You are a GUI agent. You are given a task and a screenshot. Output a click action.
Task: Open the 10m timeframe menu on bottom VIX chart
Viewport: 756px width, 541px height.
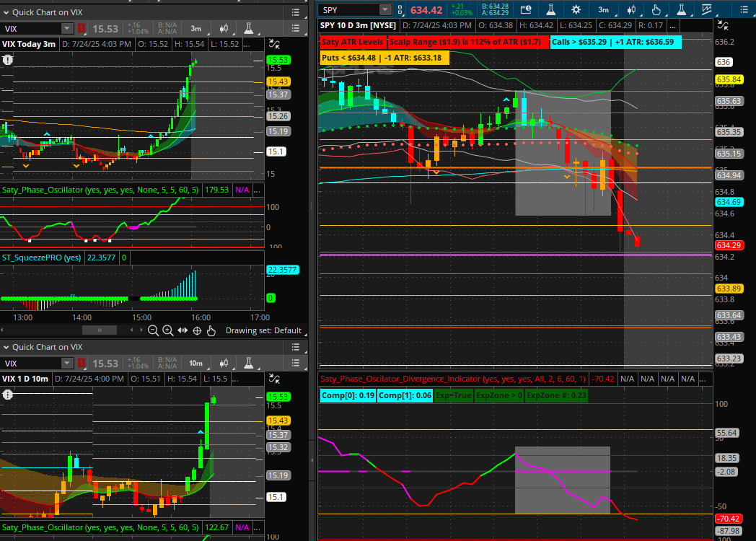(x=196, y=364)
